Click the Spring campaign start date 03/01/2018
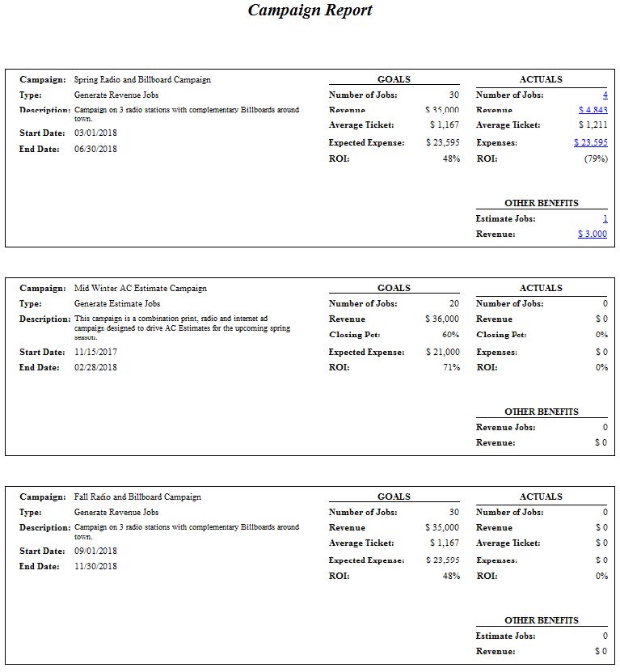 click(95, 133)
